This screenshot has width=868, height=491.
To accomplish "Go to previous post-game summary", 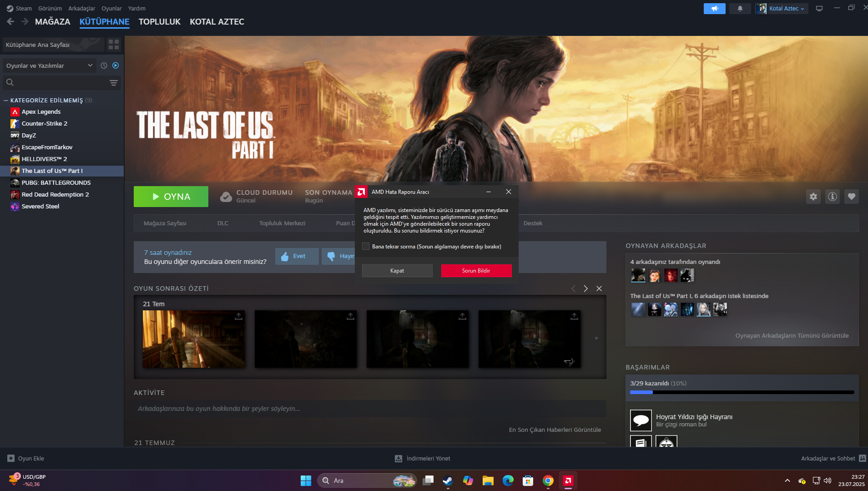I will tap(573, 289).
